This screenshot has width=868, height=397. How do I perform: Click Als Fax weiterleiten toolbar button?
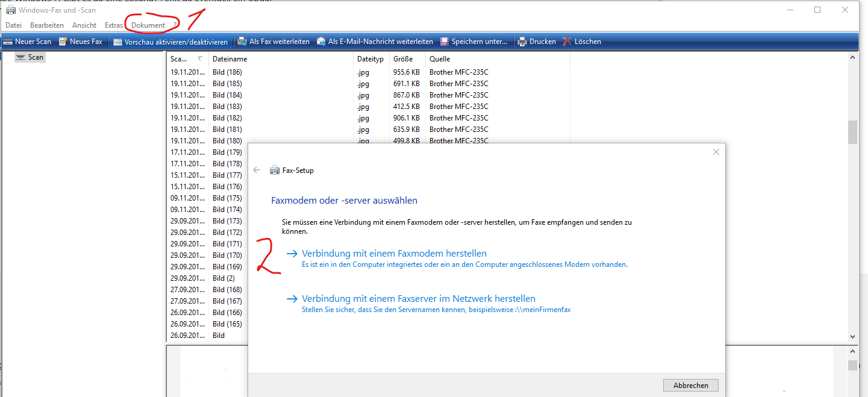click(273, 42)
